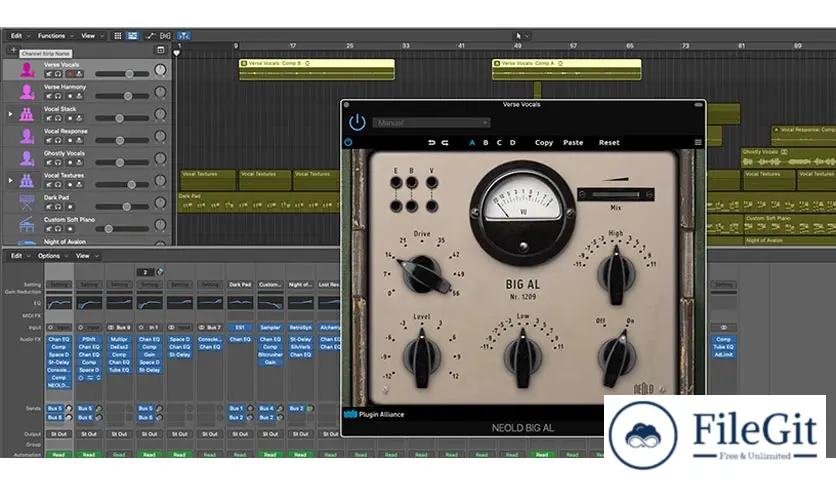Screen dimensions: 836x484
Task: Select preset slot C
Action: (x=499, y=143)
